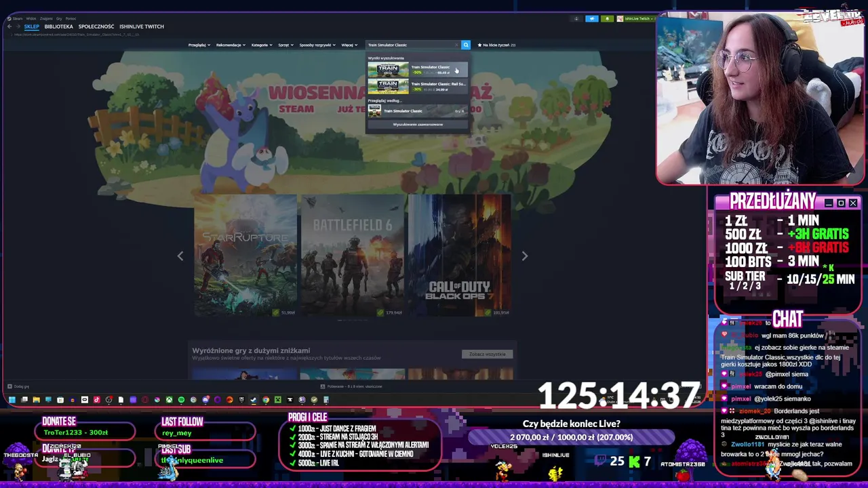The height and width of the screenshot is (488, 868).
Task: Switch to the SPOŁECZNOŚĆ tab
Action: pyautogui.click(x=96, y=26)
